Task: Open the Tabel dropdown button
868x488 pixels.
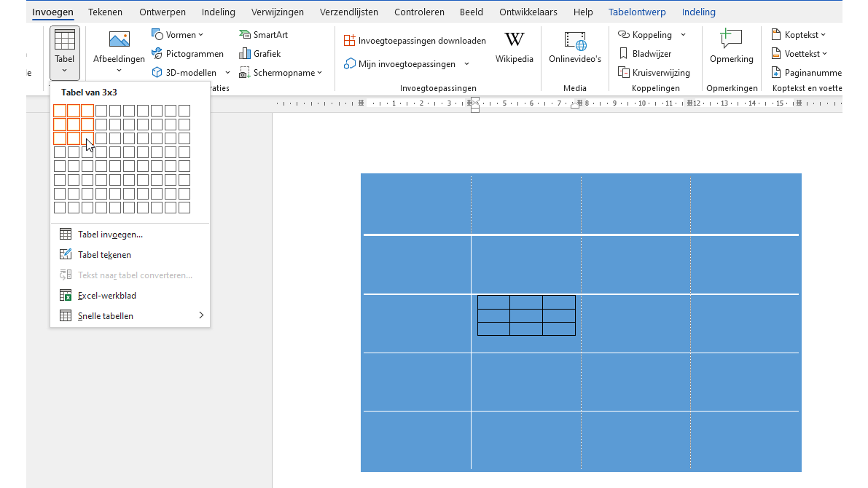Action: [x=64, y=53]
